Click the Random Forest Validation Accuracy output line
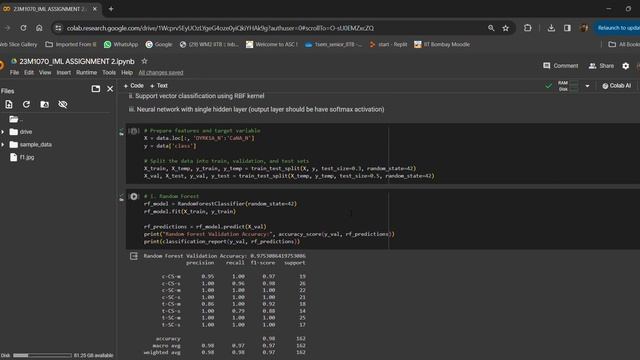Viewport: 640px width, 360px height. pos(224,256)
